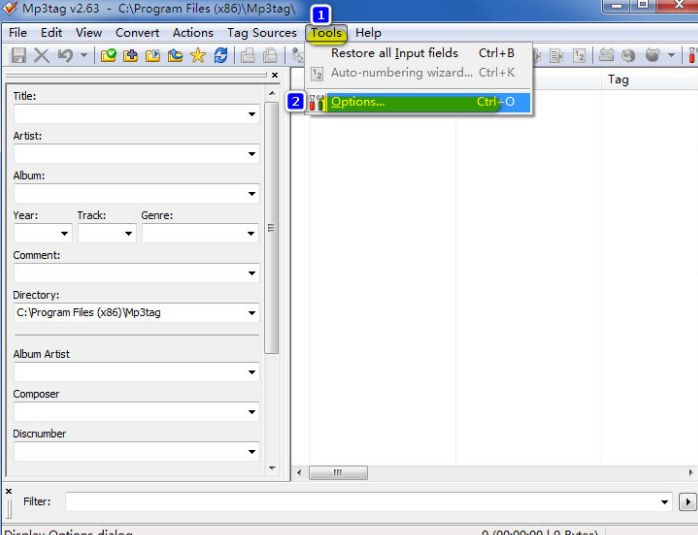
Task: Click the Favorites star icon
Action: pyautogui.click(x=198, y=56)
